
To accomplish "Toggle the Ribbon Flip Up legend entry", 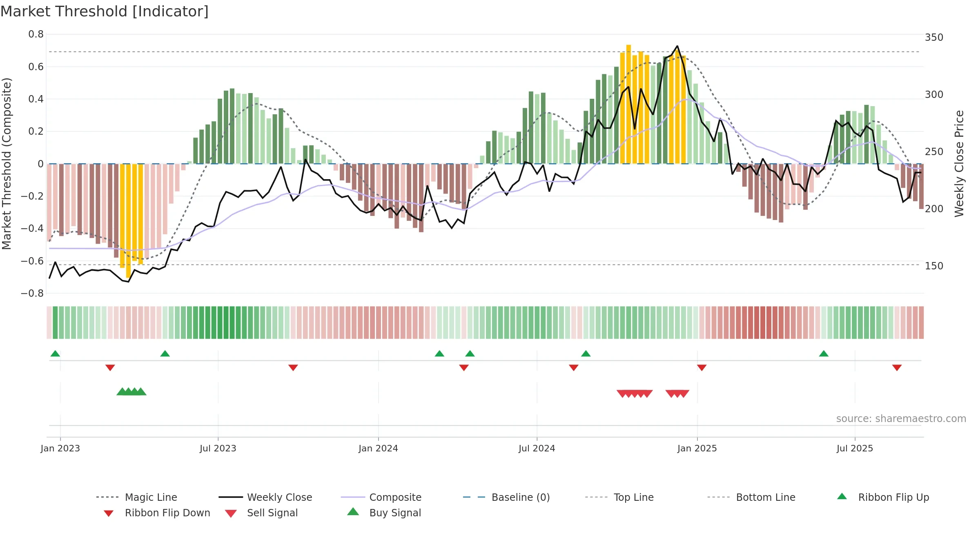I will [x=883, y=497].
